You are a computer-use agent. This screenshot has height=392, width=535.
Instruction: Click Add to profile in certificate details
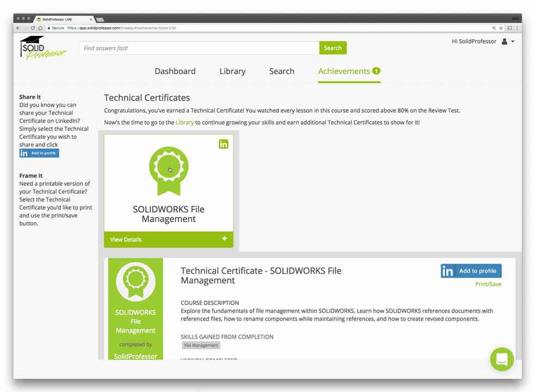471,271
